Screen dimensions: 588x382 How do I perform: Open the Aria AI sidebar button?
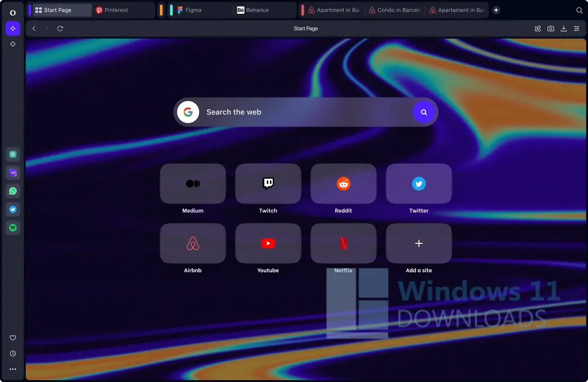[13, 28]
